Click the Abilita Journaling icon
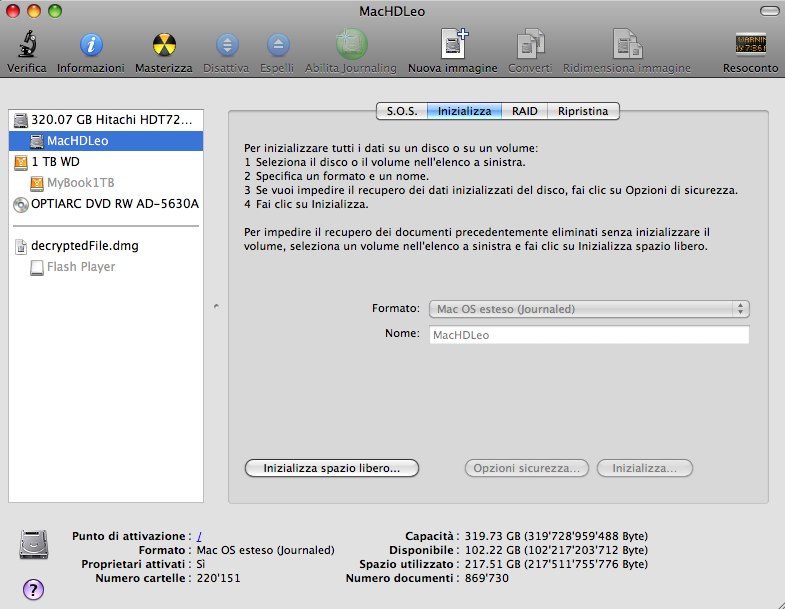785x609 pixels. (x=351, y=44)
